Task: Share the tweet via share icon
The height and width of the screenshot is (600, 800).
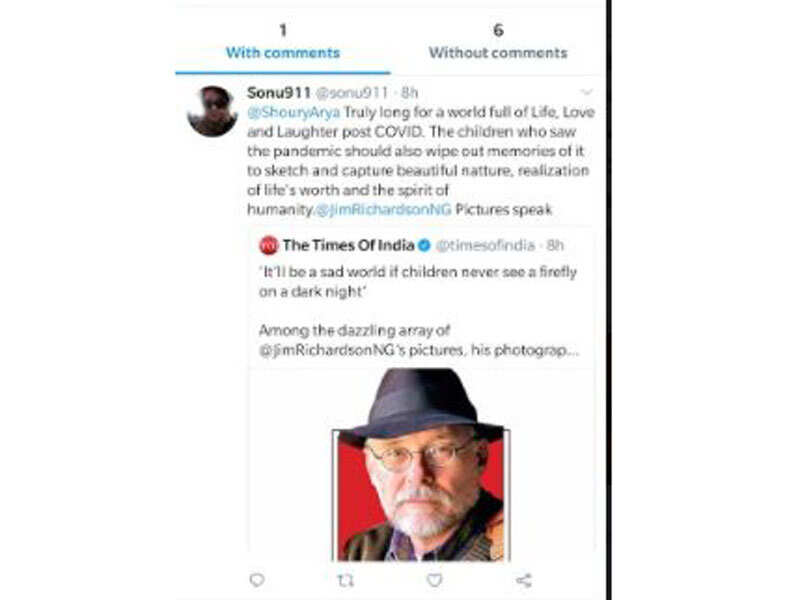Action: click(523, 579)
